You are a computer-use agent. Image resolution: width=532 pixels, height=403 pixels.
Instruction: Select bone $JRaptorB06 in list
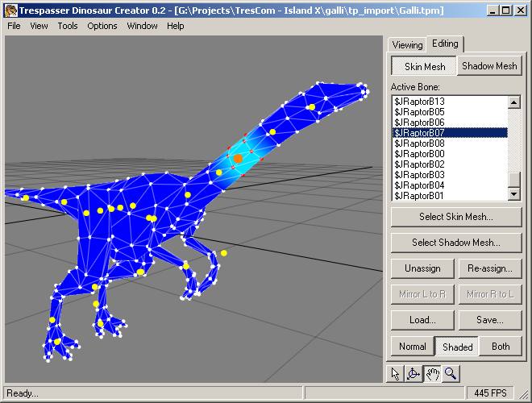point(450,123)
